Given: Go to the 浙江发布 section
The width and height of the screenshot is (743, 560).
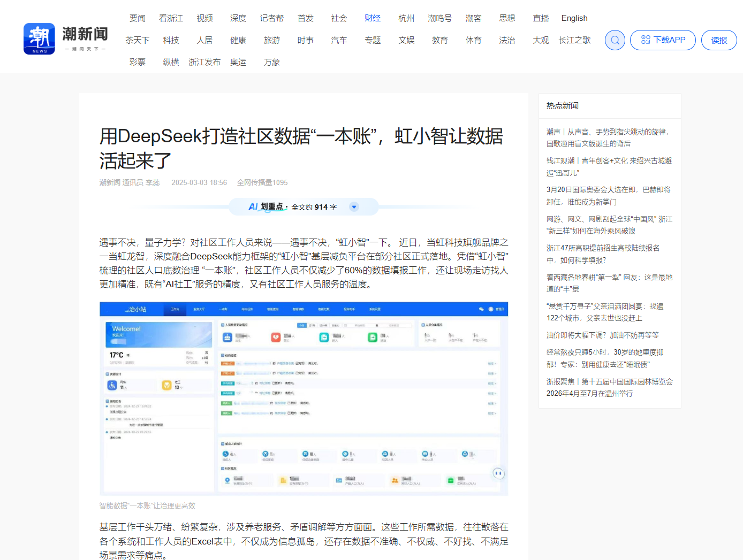Looking at the screenshot, I should click(204, 62).
